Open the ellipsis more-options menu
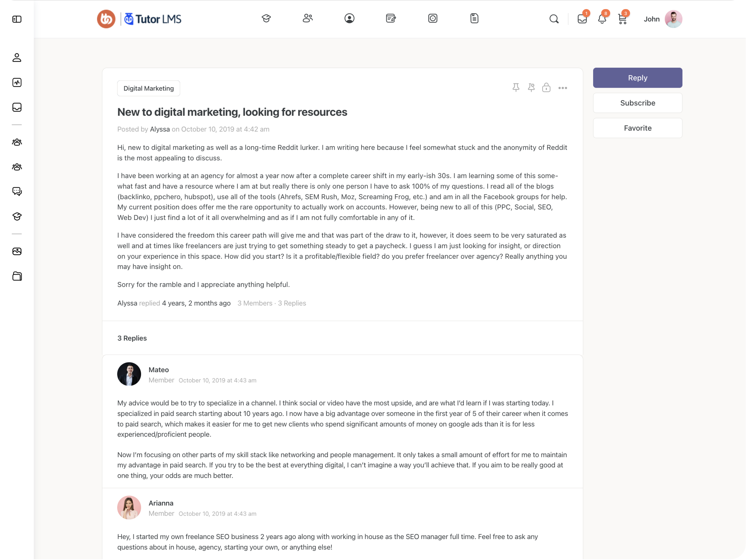This screenshot has width=746, height=560. (x=563, y=88)
